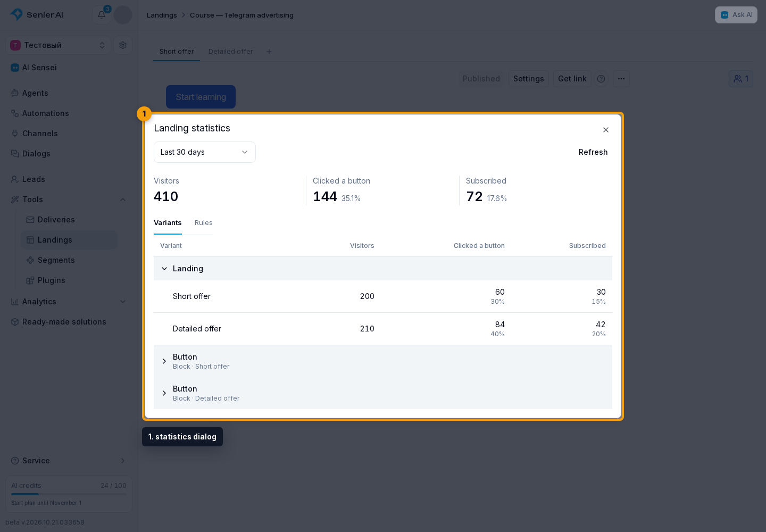This screenshot has height=532, width=766.
Task: Switch to Variants tab
Action: (168, 223)
